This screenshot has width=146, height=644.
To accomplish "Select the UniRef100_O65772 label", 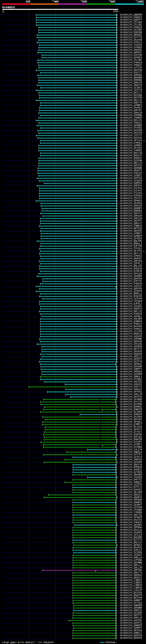I will tap(131, 615).
